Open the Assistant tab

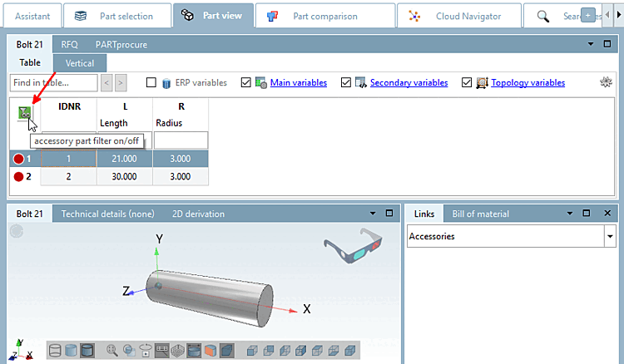[x=32, y=16]
